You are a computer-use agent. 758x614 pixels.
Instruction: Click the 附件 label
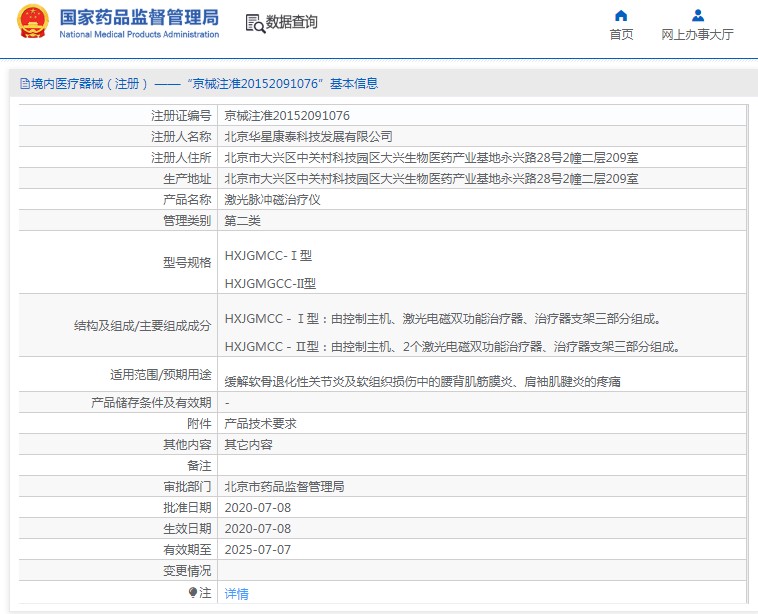point(200,424)
